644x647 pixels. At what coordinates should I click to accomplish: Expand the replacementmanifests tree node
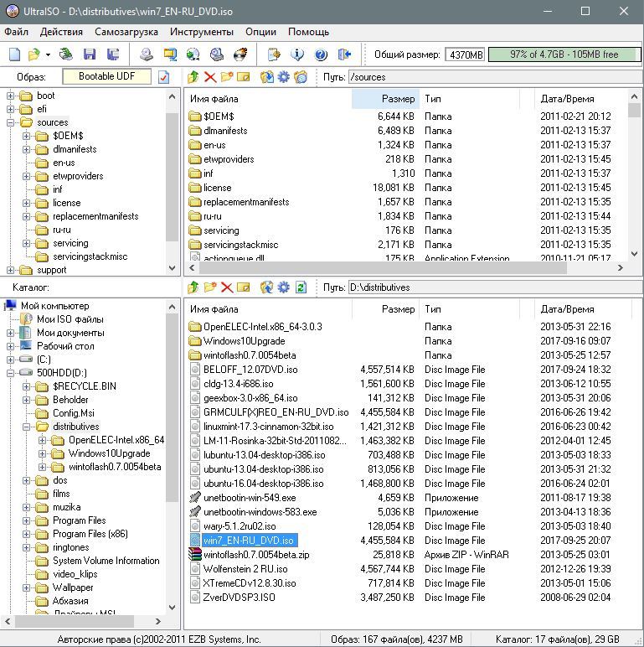click(27, 216)
